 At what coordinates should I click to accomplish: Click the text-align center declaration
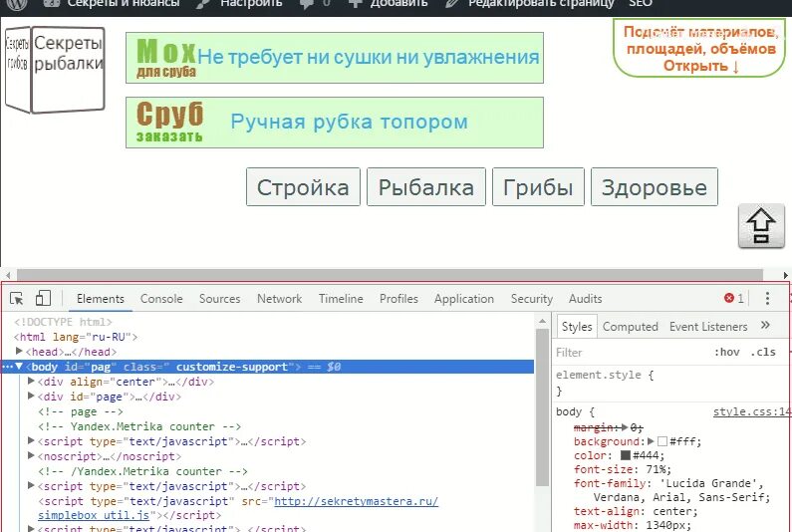(636, 511)
